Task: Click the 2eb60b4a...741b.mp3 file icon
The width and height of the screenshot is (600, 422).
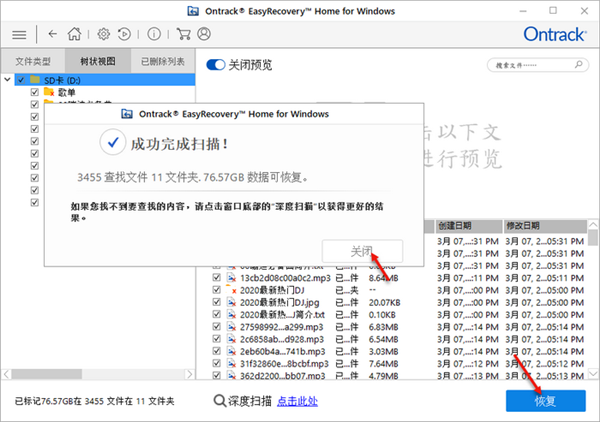Action: 231,351
